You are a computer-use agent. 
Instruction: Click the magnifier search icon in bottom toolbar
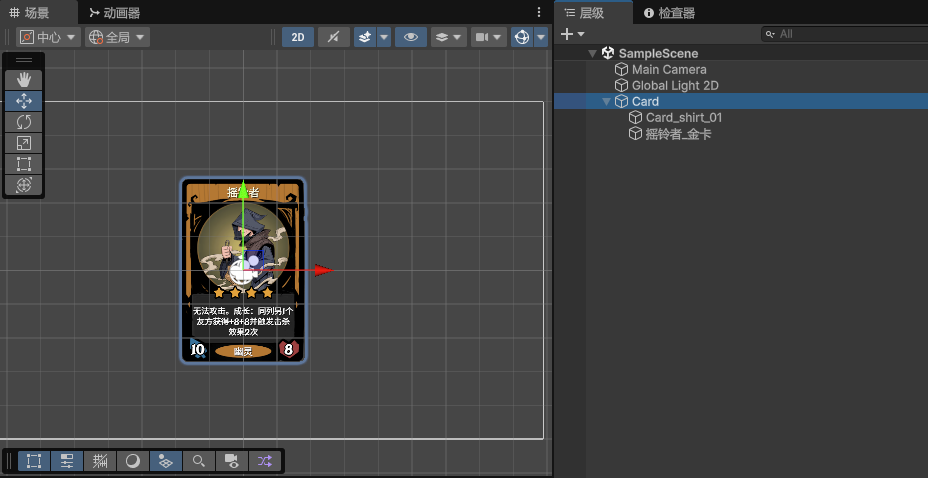[199, 461]
